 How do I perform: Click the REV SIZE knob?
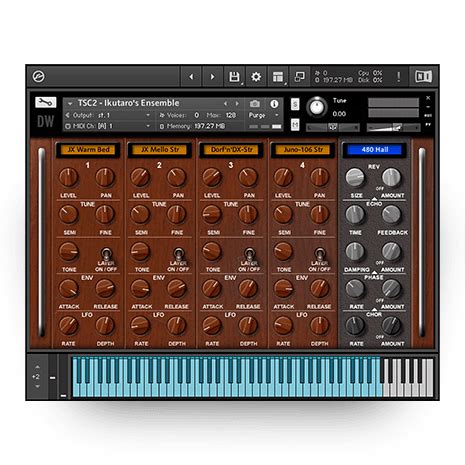tap(355, 177)
